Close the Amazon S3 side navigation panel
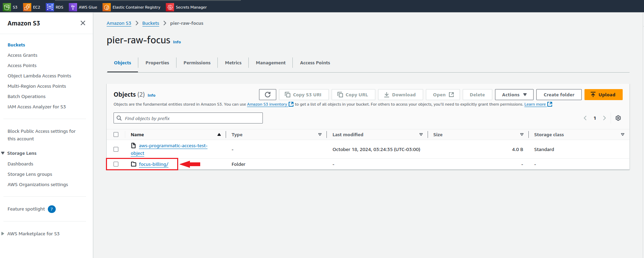 point(83,23)
